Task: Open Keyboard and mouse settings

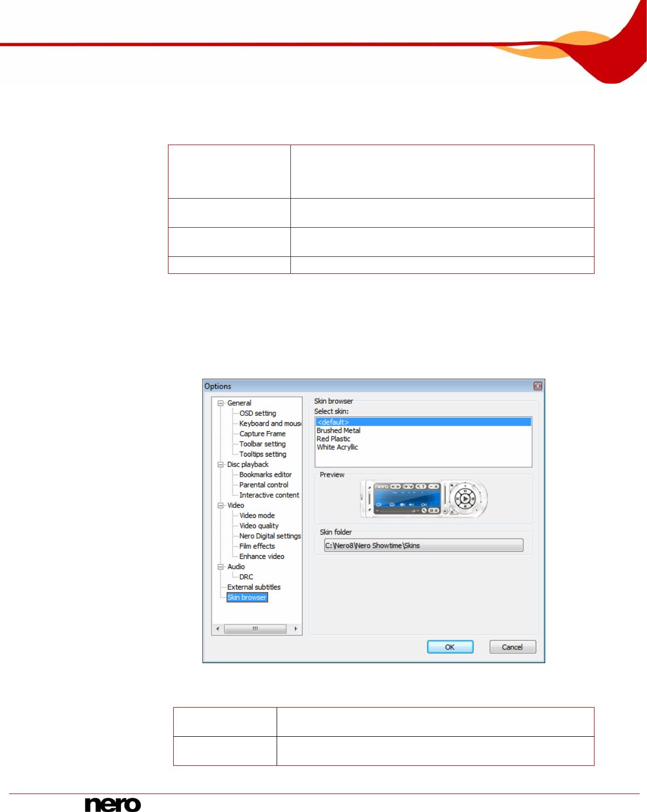Action: coord(270,423)
